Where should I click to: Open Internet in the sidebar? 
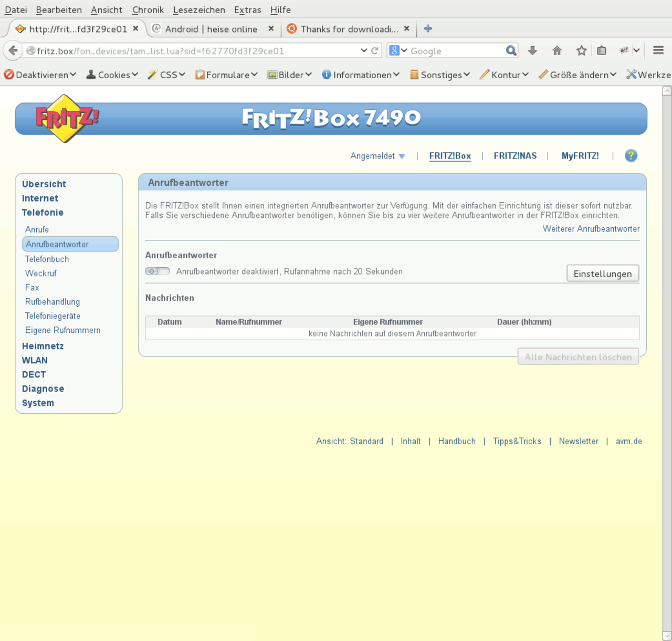click(40, 198)
